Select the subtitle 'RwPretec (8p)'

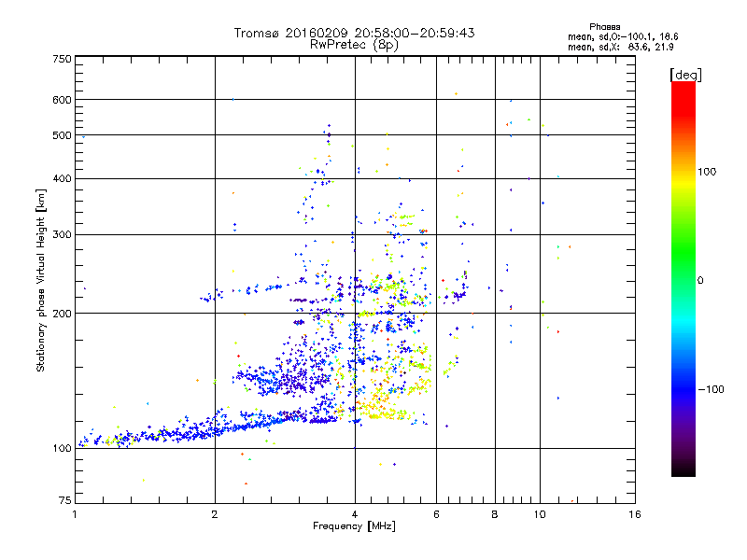pyautogui.click(x=354, y=45)
